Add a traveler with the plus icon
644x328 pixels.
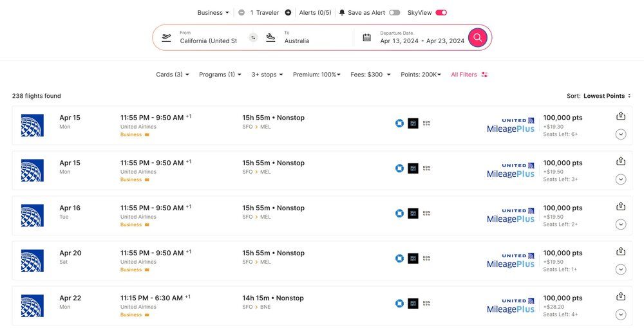tap(288, 12)
